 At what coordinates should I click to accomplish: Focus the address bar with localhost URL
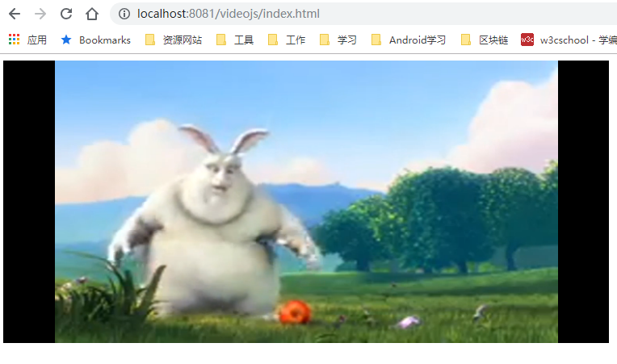(x=363, y=14)
